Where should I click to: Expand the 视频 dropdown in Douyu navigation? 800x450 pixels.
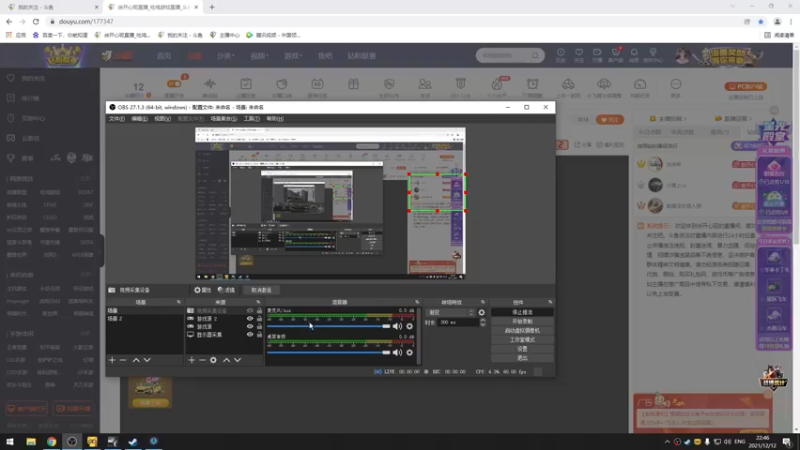point(259,56)
